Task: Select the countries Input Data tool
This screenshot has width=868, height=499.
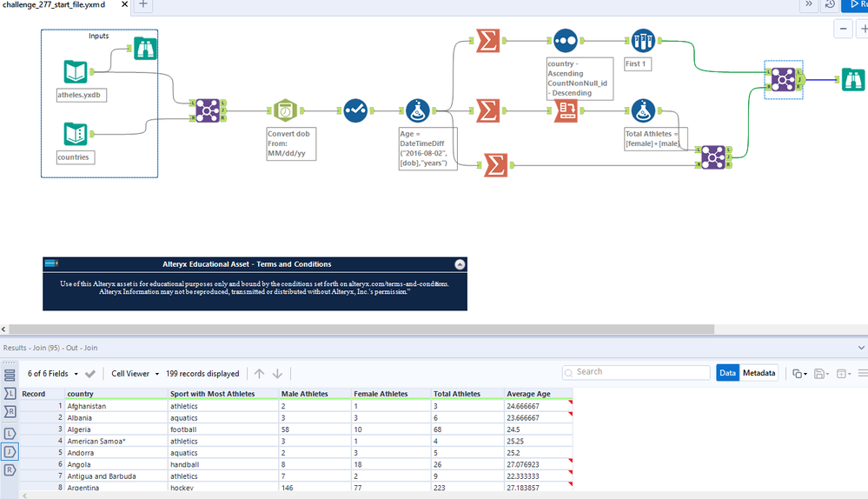Action: [x=76, y=134]
